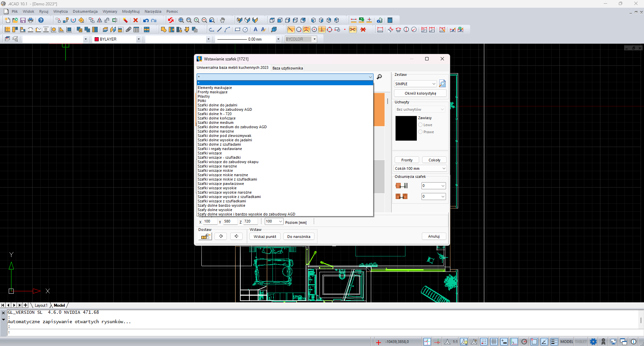Select the Lewe hinge radio button
644x346 pixels.
click(x=420, y=125)
